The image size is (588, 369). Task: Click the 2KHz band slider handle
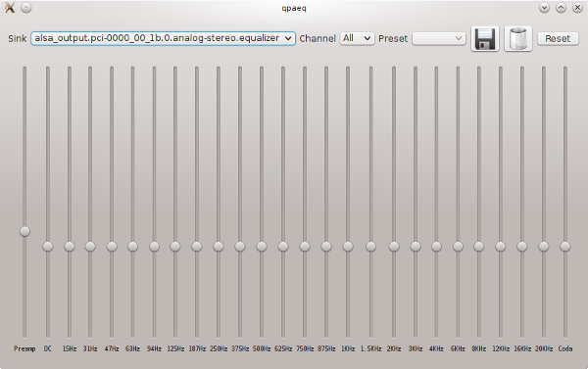pyautogui.click(x=394, y=247)
